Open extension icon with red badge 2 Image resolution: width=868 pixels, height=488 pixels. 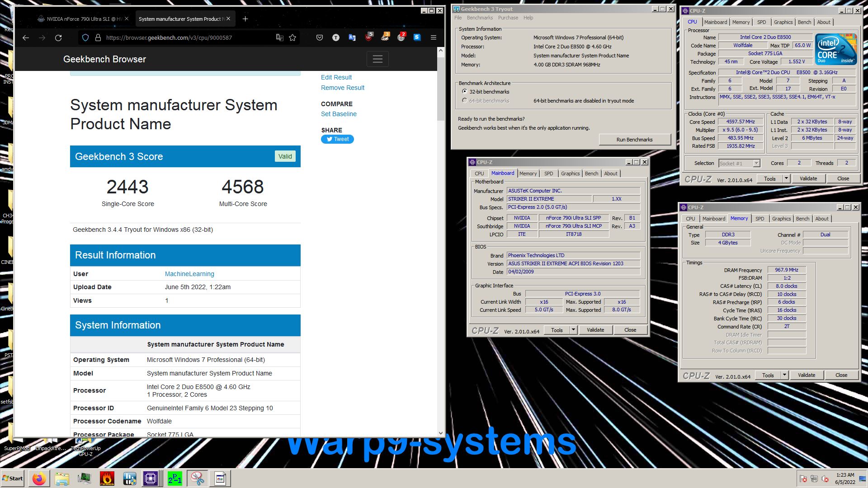tap(401, 37)
